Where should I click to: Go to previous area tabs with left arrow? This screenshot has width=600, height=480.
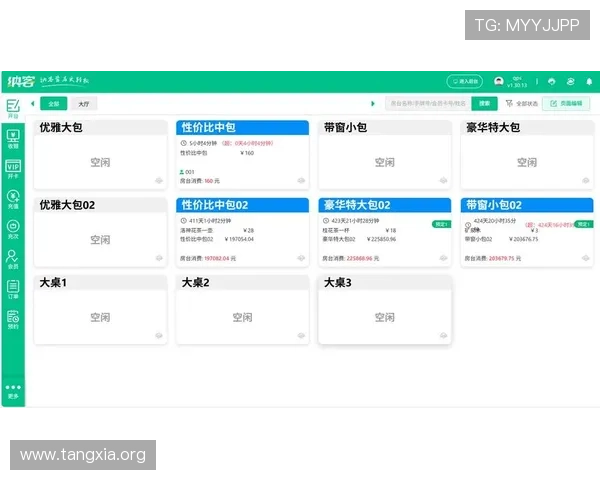[33, 103]
